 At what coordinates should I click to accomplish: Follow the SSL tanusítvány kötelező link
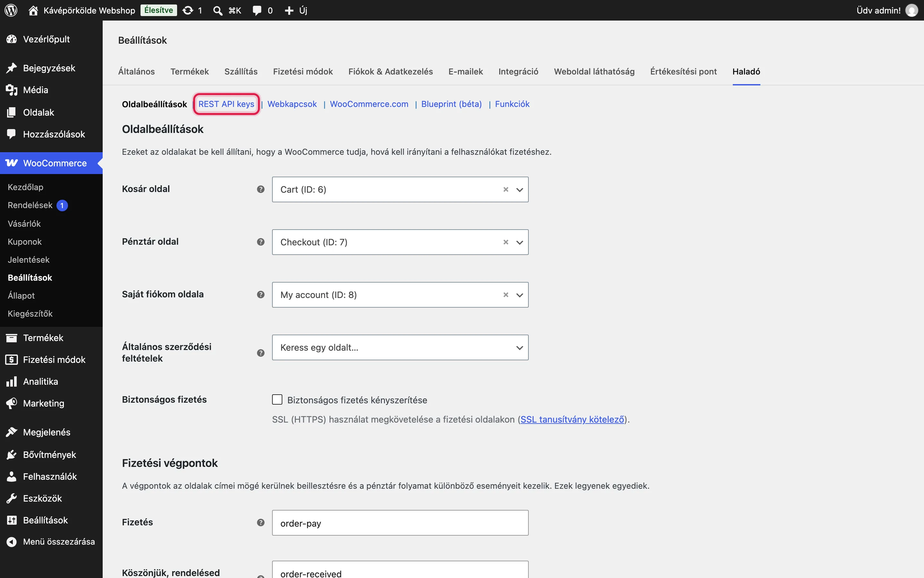pyautogui.click(x=572, y=419)
